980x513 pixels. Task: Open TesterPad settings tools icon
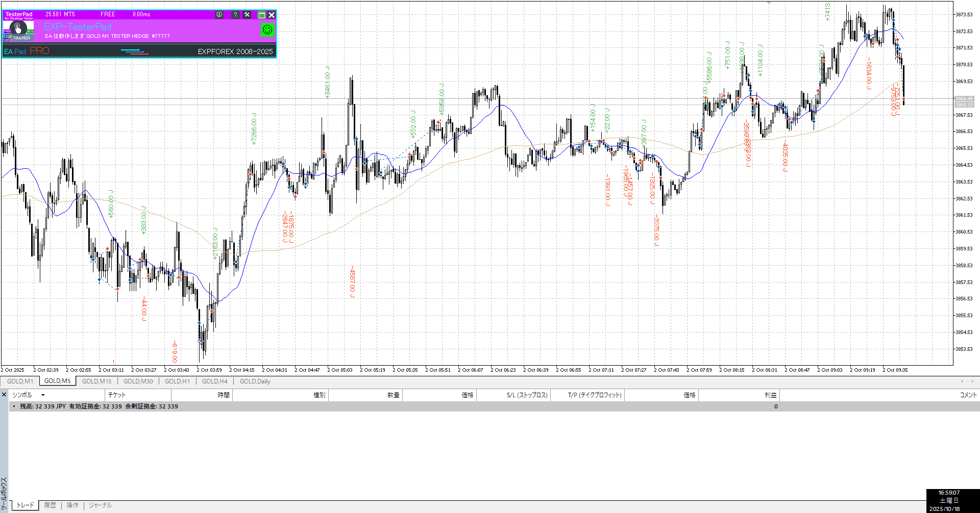coord(247,15)
